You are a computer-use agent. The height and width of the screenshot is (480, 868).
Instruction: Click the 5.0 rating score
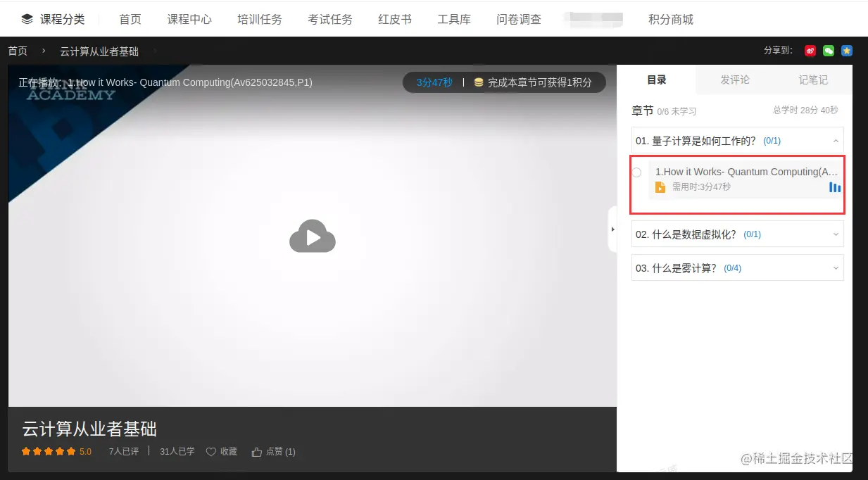(85, 452)
